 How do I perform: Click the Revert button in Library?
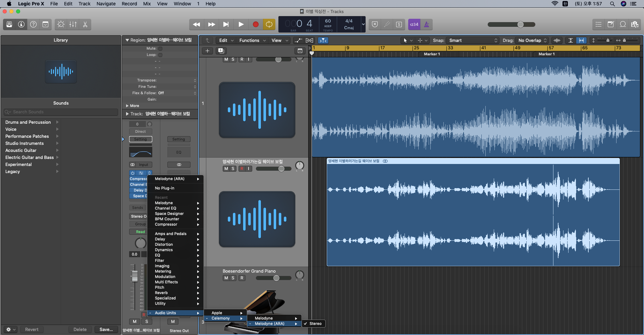click(32, 330)
